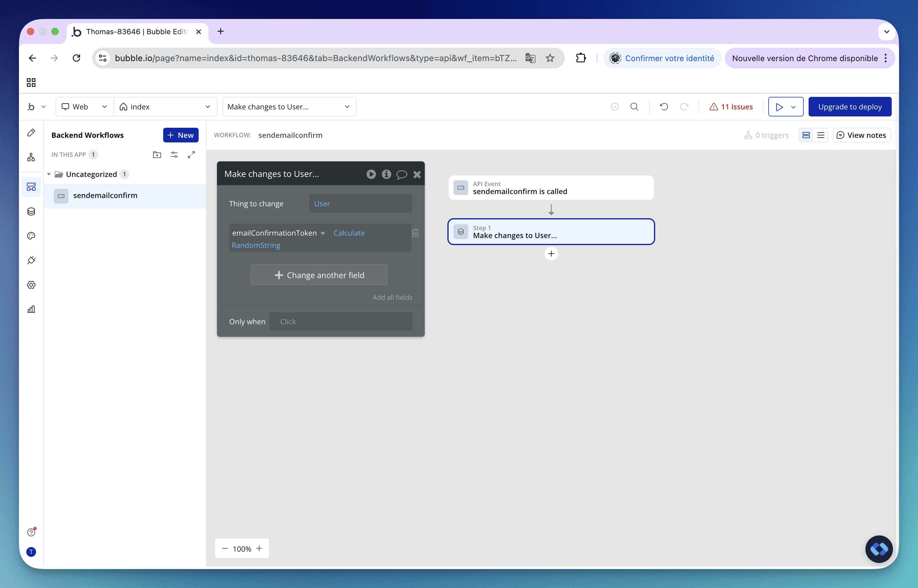Open the Web platform dropdown
The width and height of the screenshot is (918, 588).
click(85, 107)
